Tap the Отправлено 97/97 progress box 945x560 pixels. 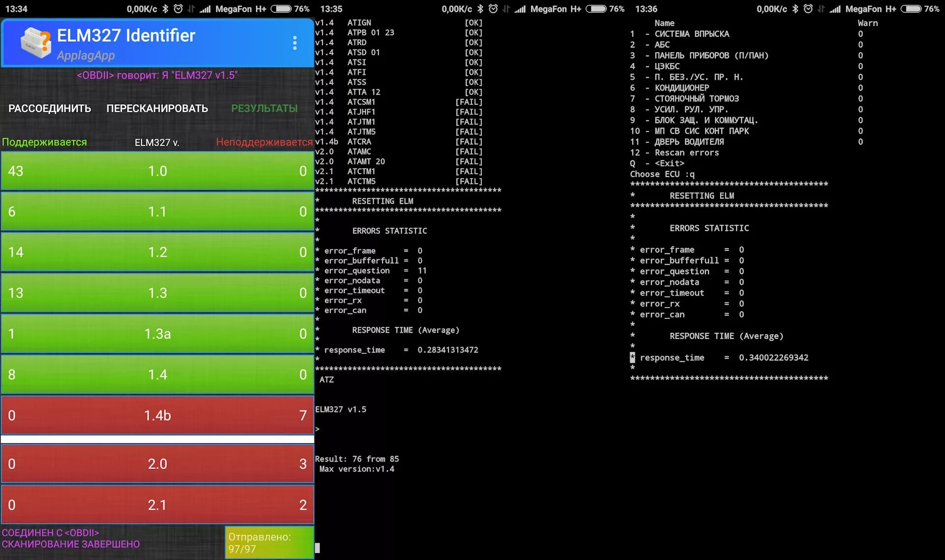tap(269, 543)
